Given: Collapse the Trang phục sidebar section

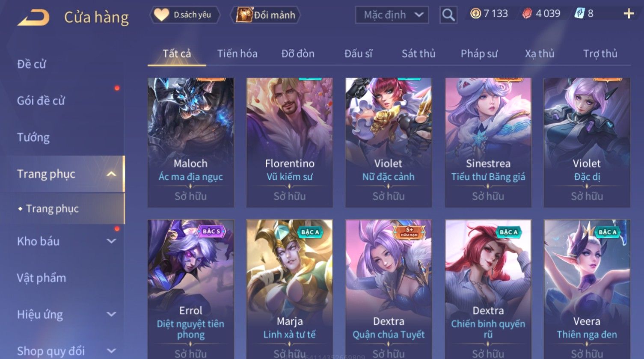Looking at the screenshot, I should [x=111, y=174].
